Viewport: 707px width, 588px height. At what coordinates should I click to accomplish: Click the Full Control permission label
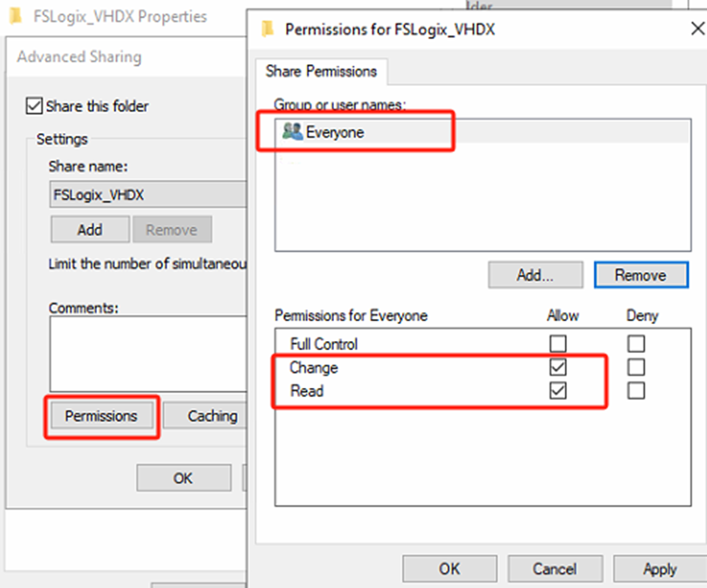(324, 345)
